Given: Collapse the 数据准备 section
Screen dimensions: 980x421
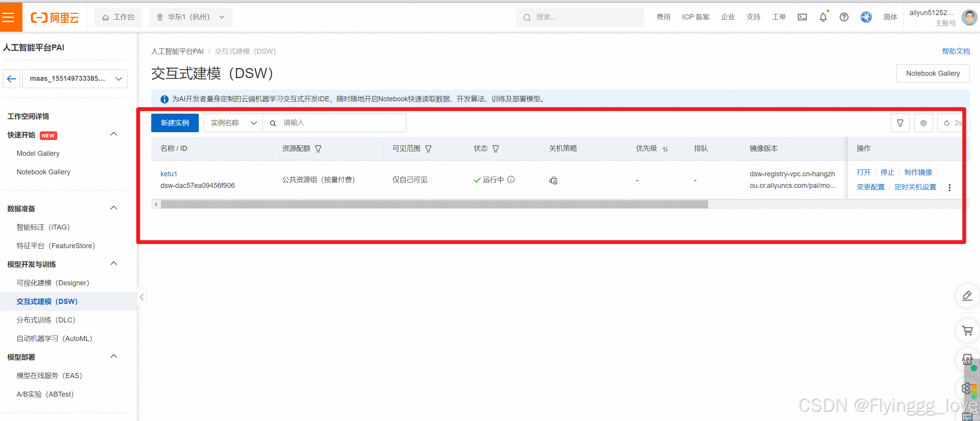Looking at the screenshot, I should 114,208.
